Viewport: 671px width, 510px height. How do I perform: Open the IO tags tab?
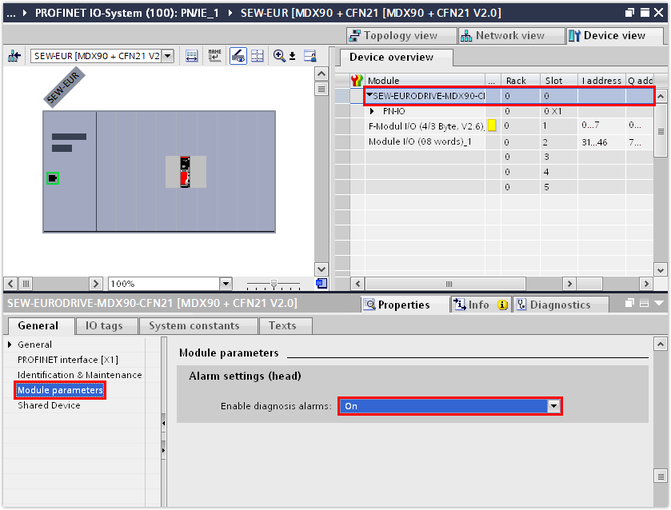(x=104, y=325)
